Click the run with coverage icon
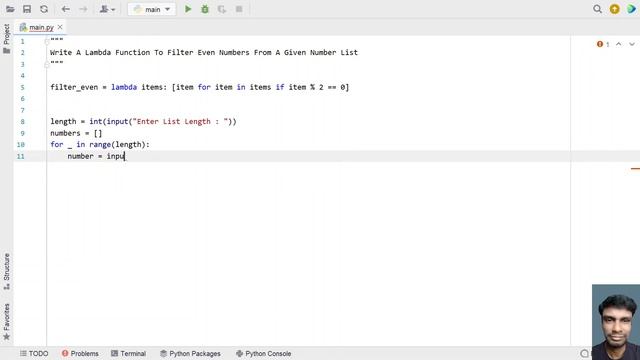The image size is (640, 360). 222,9
